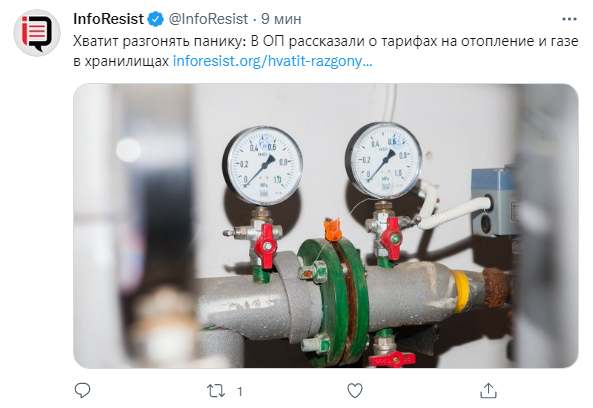Click the red valve handle under left gauge
This screenshot has width=593, height=408.
click(264, 246)
